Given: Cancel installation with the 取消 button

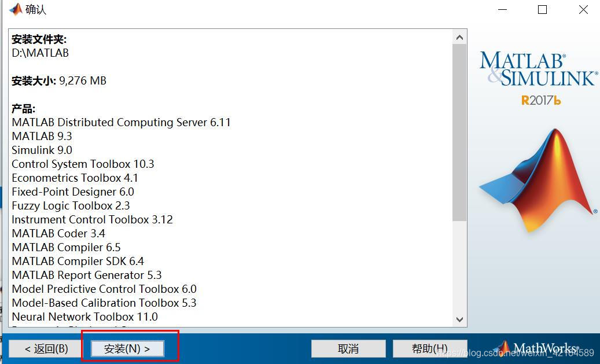Looking at the screenshot, I should pyautogui.click(x=348, y=348).
